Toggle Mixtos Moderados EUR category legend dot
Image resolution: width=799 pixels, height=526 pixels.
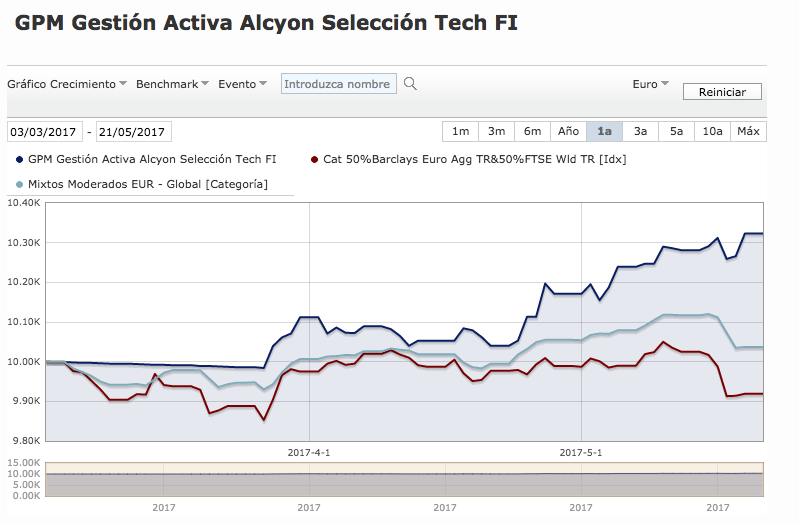pyautogui.click(x=20, y=184)
